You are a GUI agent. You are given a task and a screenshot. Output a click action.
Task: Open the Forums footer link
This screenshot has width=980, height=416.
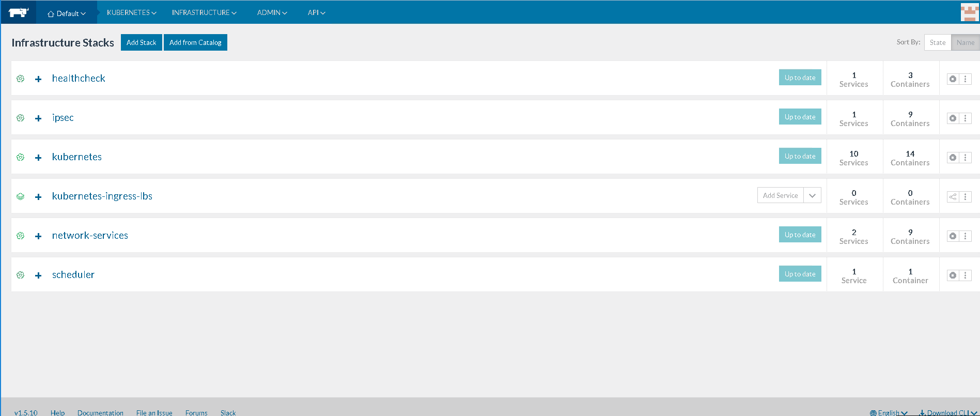coord(196,412)
